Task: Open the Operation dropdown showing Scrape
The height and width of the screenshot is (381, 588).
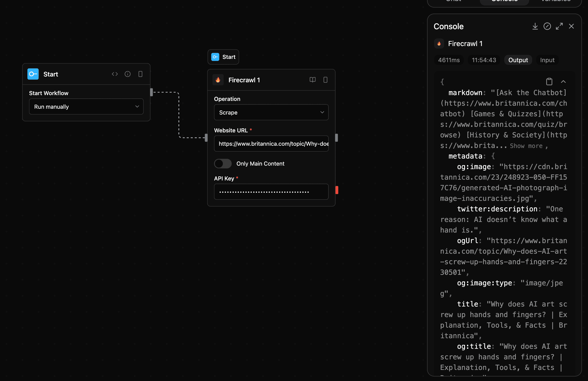Action: [271, 112]
